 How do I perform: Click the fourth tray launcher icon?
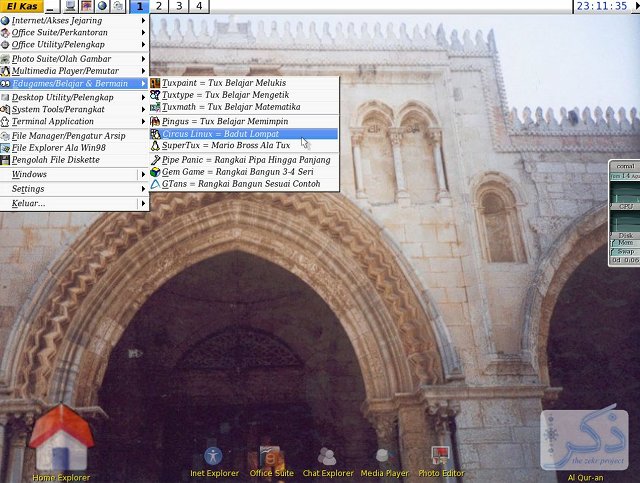[x=118, y=6]
